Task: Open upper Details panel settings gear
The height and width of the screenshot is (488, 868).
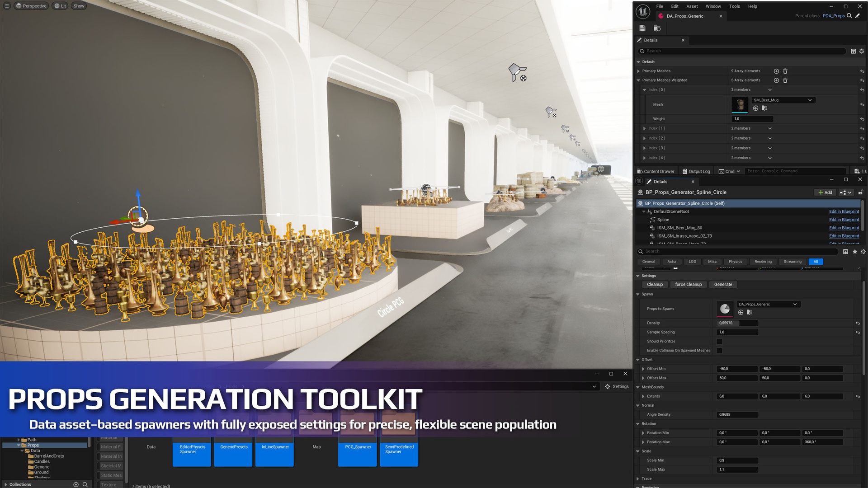Action: pyautogui.click(x=861, y=51)
